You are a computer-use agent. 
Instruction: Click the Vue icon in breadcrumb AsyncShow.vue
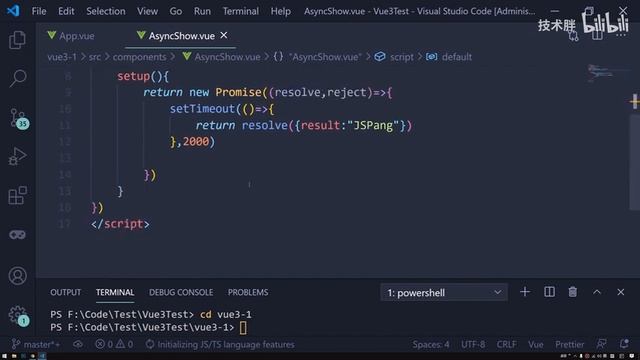[187, 56]
